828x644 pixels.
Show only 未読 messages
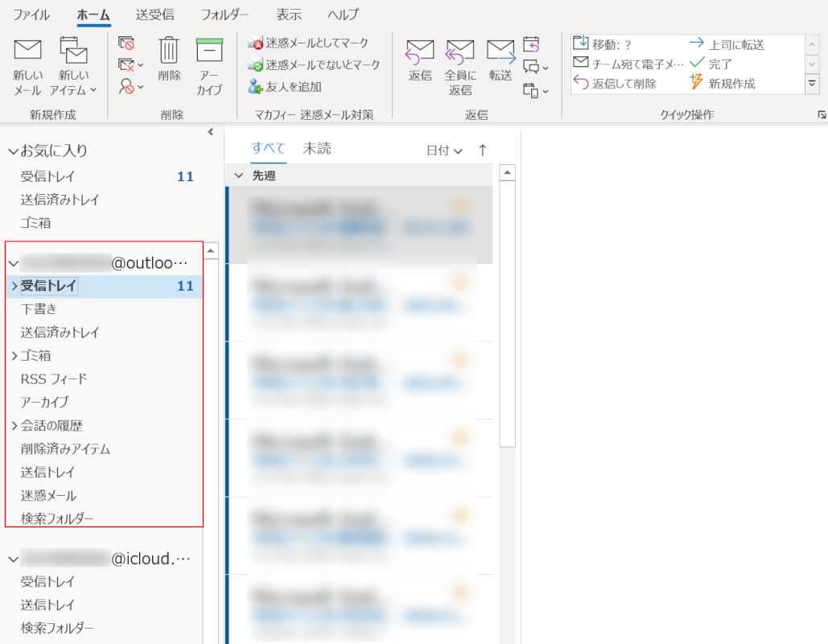(x=316, y=149)
